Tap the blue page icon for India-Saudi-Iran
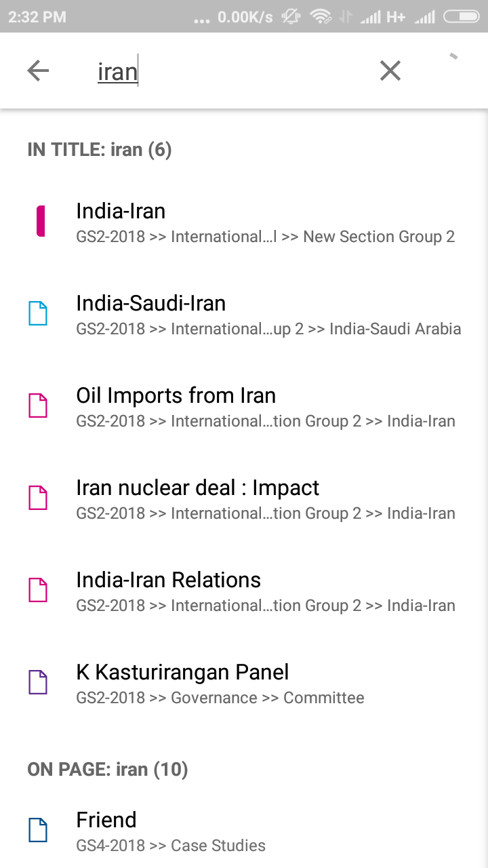The height and width of the screenshot is (868, 488). tap(38, 314)
